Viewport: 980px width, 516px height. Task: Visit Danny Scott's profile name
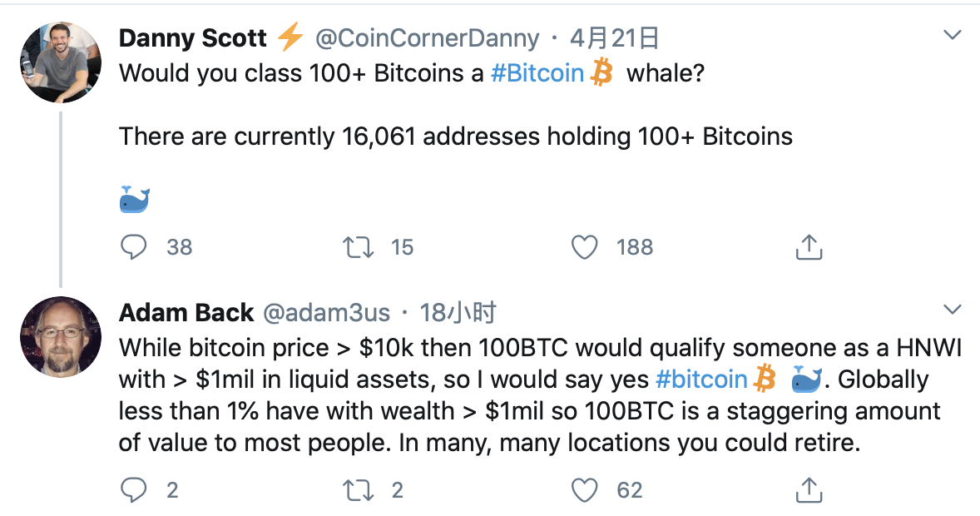(x=192, y=38)
